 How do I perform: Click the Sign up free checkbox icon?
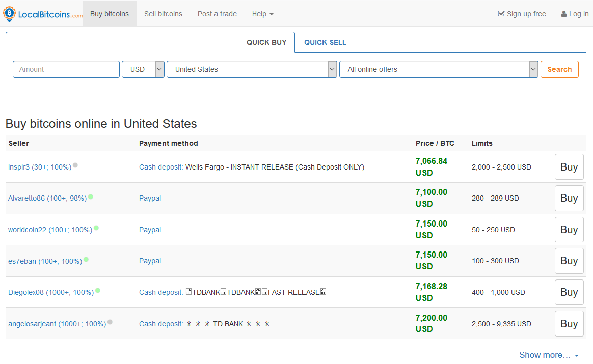(x=501, y=14)
